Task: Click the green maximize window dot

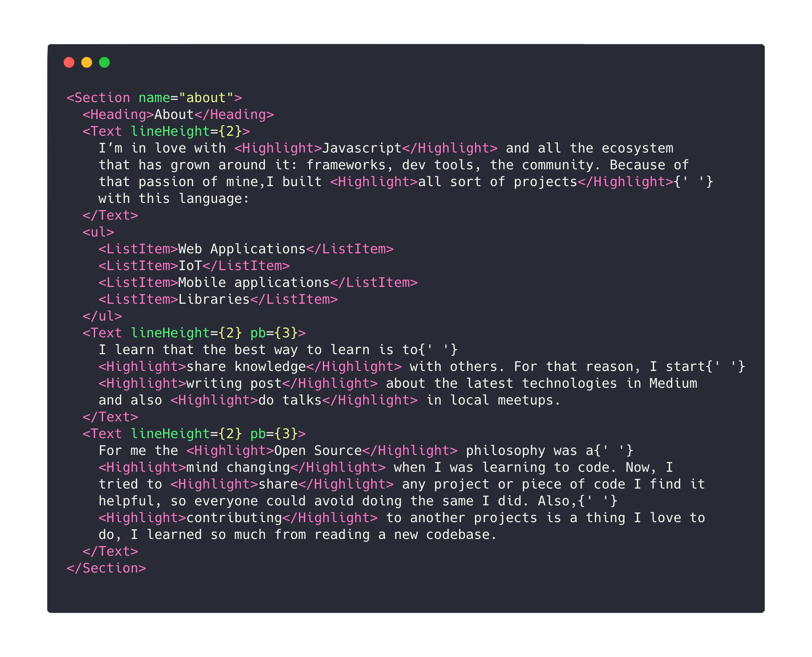Action: point(104,62)
